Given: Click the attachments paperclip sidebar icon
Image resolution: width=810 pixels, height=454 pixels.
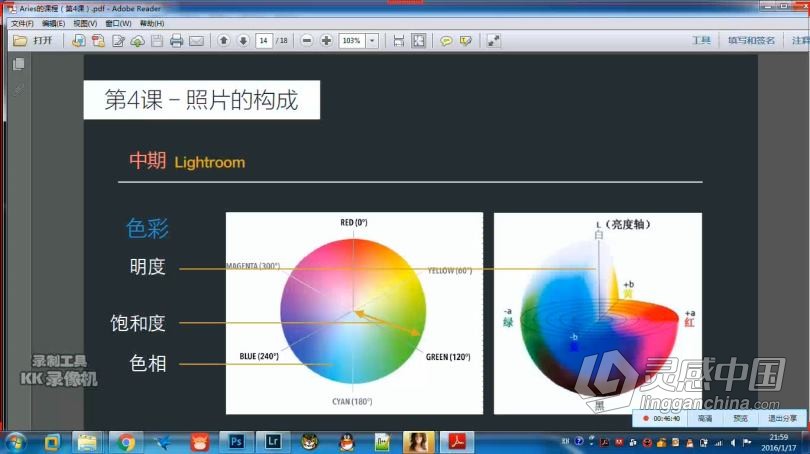Looking at the screenshot, I should [x=19, y=89].
